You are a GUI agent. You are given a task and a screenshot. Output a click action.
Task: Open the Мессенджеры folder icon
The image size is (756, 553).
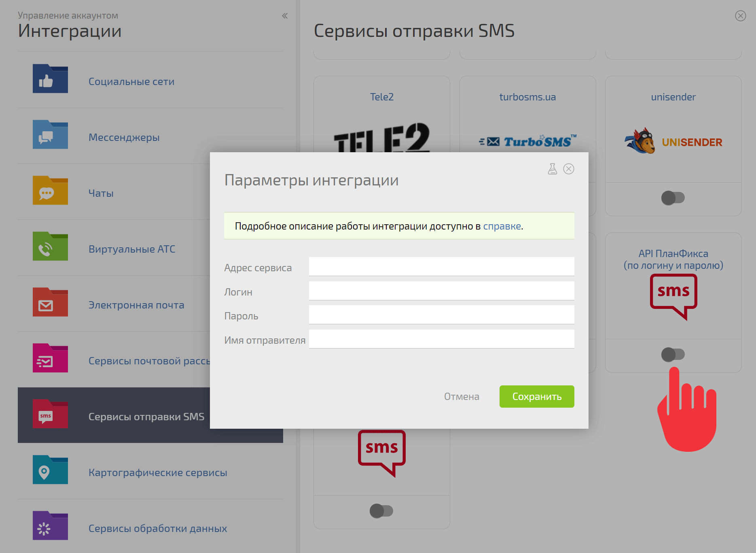[50, 135]
